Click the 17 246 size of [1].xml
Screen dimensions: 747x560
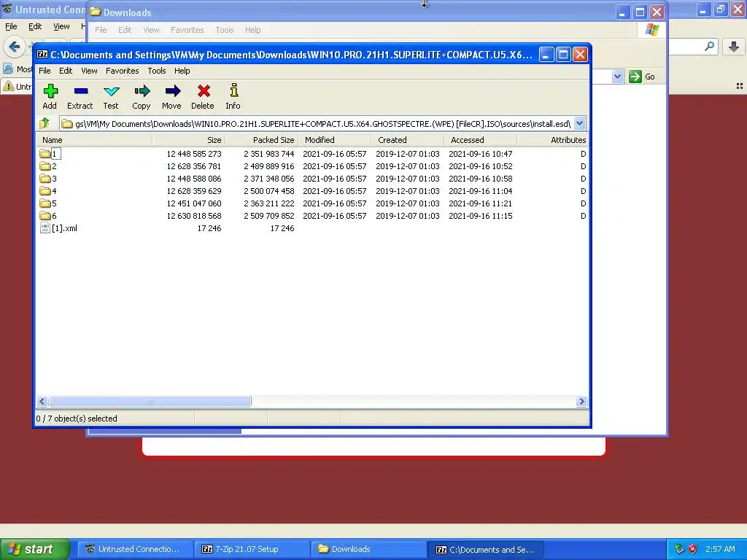click(209, 228)
